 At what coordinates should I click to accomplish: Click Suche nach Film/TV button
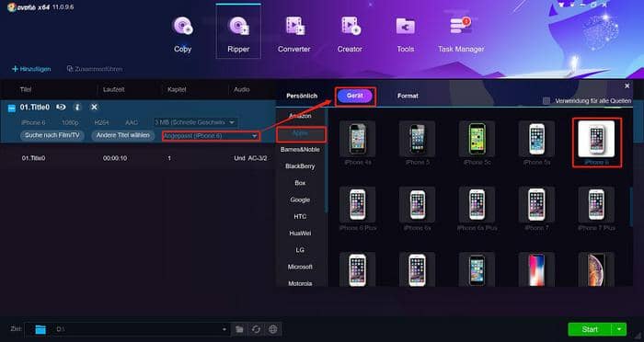[x=52, y=135]
